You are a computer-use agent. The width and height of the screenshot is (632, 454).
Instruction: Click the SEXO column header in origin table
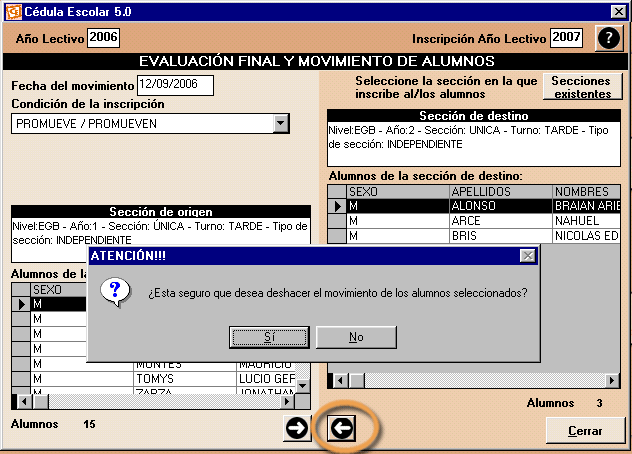[59, 289]
